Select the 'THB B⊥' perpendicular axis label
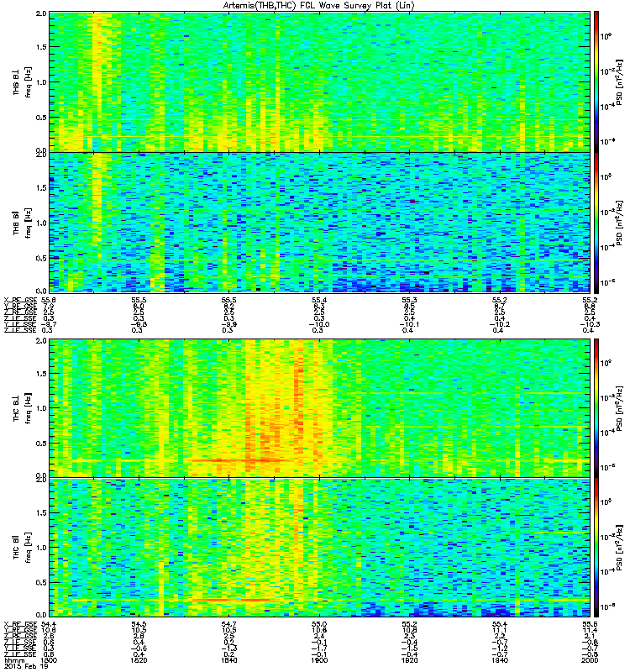630x672 pixels. click(16, 82)
